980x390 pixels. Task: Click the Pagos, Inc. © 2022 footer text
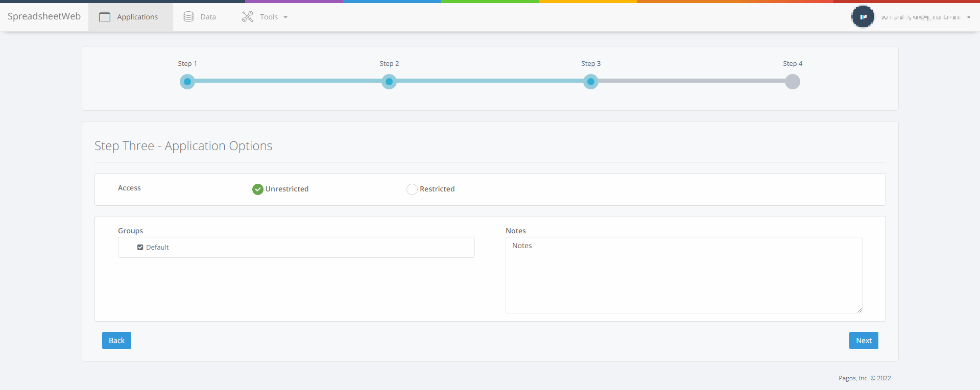click(x=865, y=378)
